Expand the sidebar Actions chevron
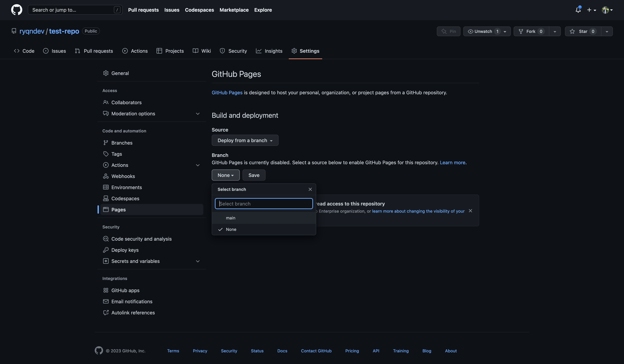The height and width of the screenshot is (364, 624). [x=198, y=165]
